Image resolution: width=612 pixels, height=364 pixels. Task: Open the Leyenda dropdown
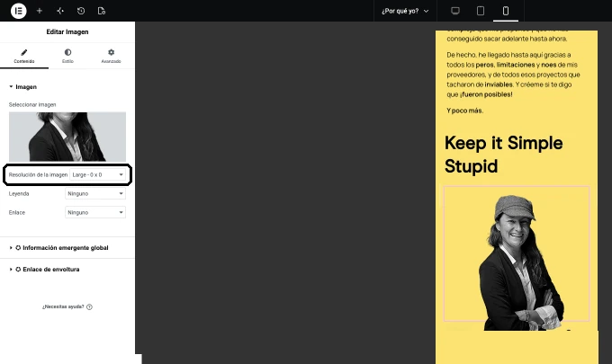(95, 194)
